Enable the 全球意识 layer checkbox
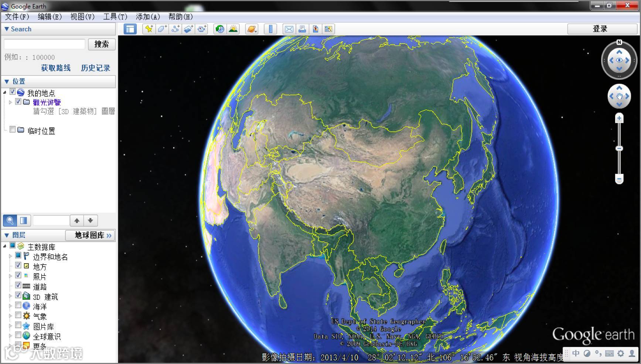Viewport: 641px width, 364px height. (18, 335)
